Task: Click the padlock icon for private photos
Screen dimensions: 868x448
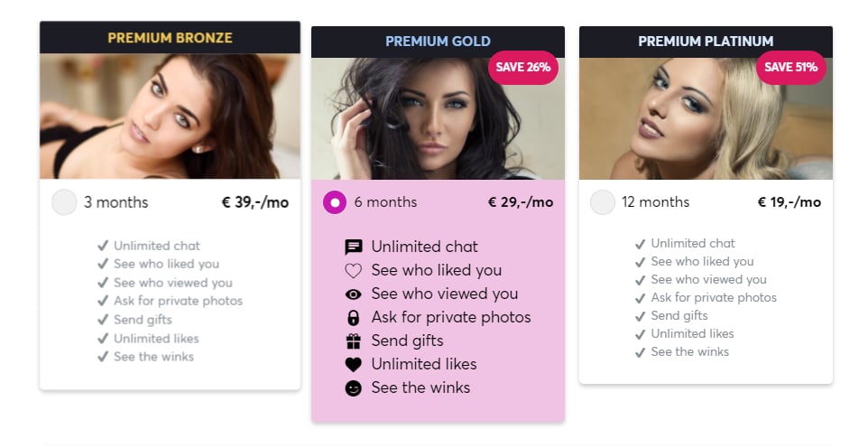Action: click(x=354, y=317)
